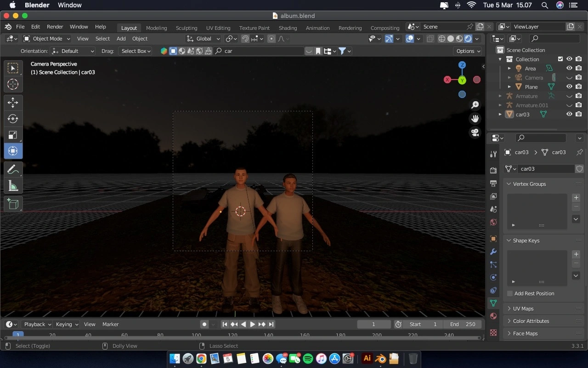Click the End frame field showing 250
The height and width of the screenshot is (368, 588).
(464, 324)
